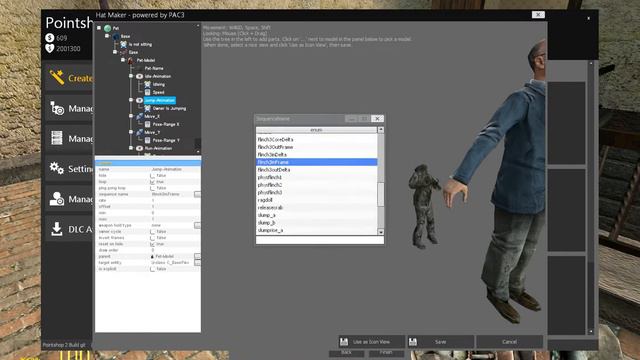Toggle the hide checkbox
This screenshot has width=640, height=360.
(152, 176)
